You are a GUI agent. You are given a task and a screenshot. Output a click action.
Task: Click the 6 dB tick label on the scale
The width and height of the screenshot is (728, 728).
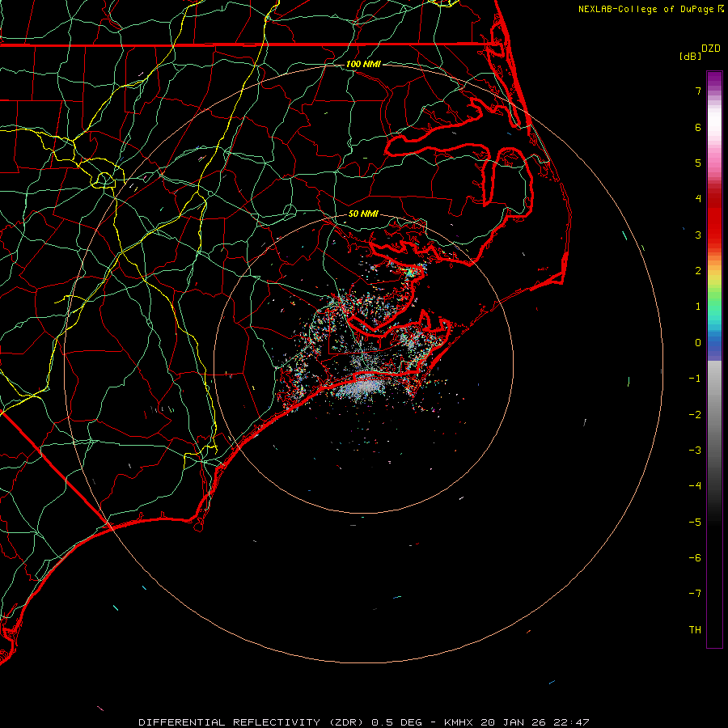click(x=698, y=127)
